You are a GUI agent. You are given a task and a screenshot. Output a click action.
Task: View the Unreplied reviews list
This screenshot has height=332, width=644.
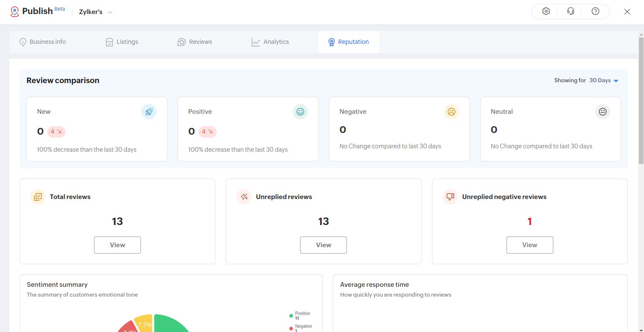(323, 245)
